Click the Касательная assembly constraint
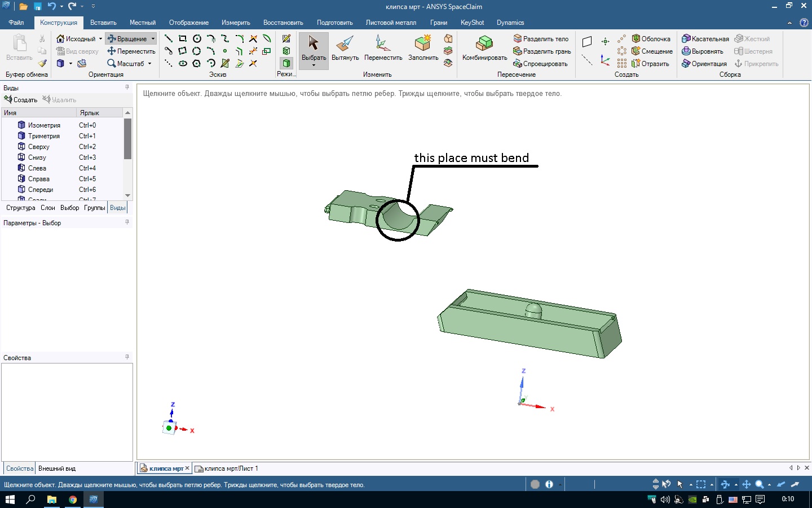The image size is (812, 508). (x=705, y=39)
